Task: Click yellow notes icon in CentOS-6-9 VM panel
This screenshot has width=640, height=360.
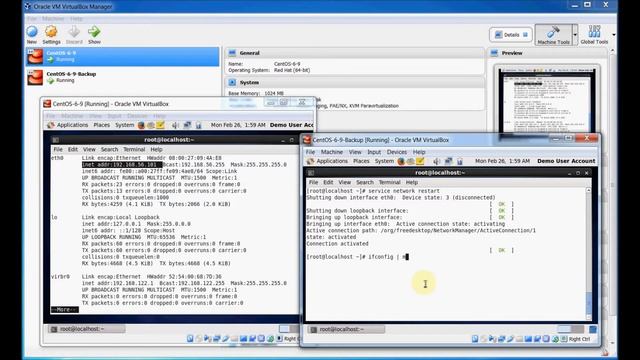Action: tap(160, 125)
